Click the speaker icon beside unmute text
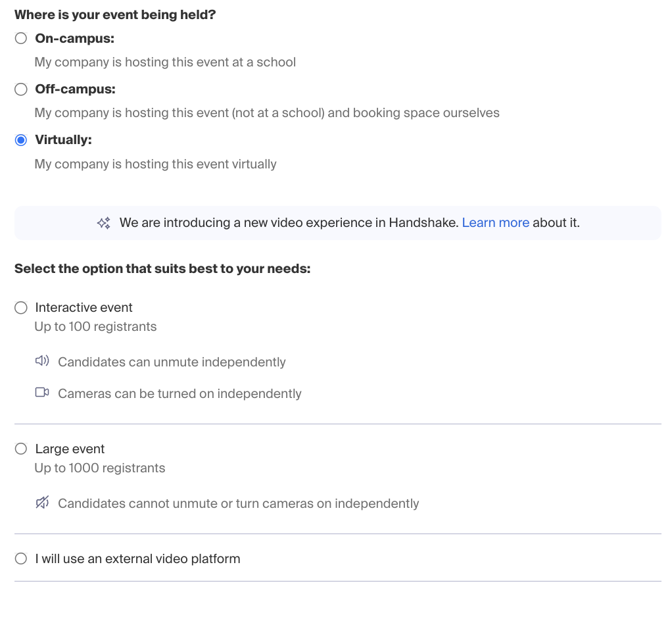The image size is (672, 621). [x=42, y=360]
